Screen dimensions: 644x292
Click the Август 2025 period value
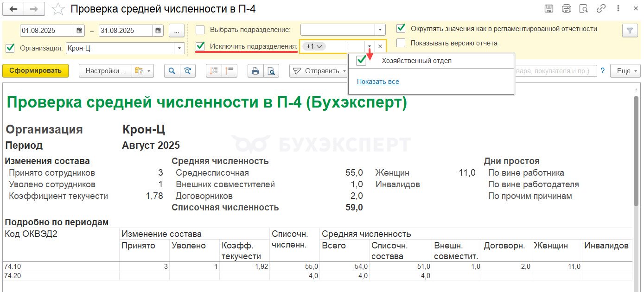pos(151,146)
